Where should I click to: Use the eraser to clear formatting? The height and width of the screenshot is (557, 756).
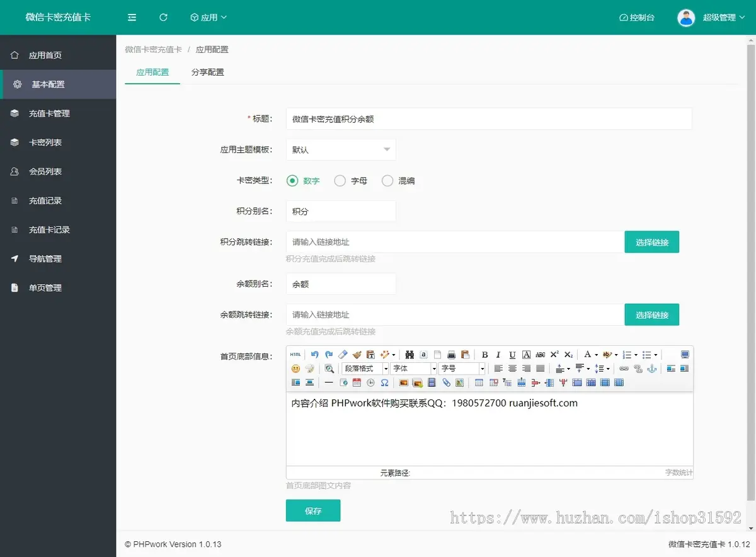pos(343,355)
